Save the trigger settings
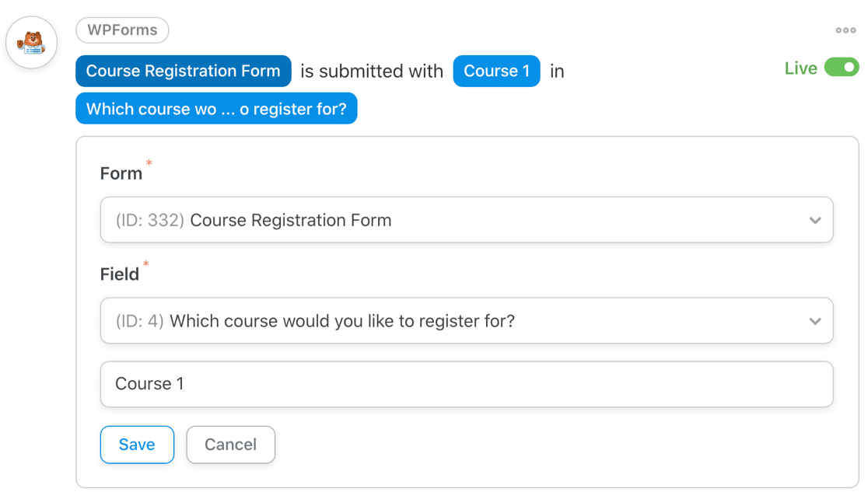This screenshot has width=868, height=499. coord(138,445)
